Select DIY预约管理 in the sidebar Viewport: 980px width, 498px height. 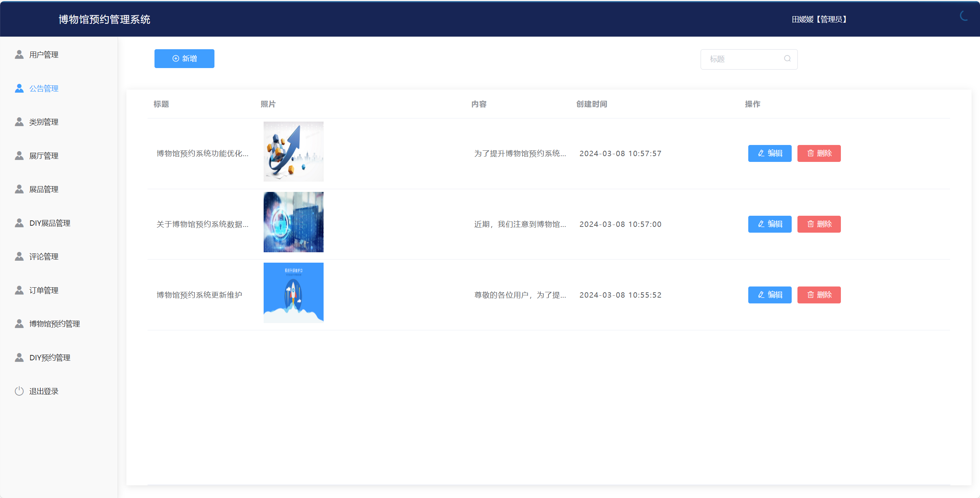pos(50,358)
